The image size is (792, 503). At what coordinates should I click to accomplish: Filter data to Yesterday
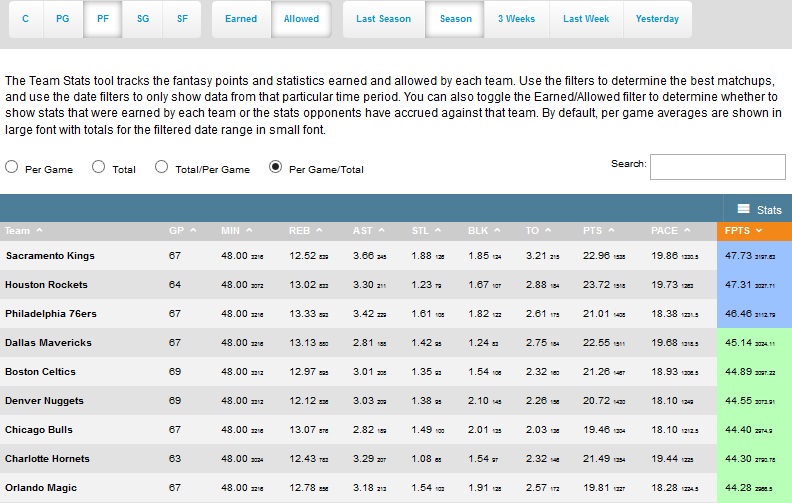(x=657, y=19)
